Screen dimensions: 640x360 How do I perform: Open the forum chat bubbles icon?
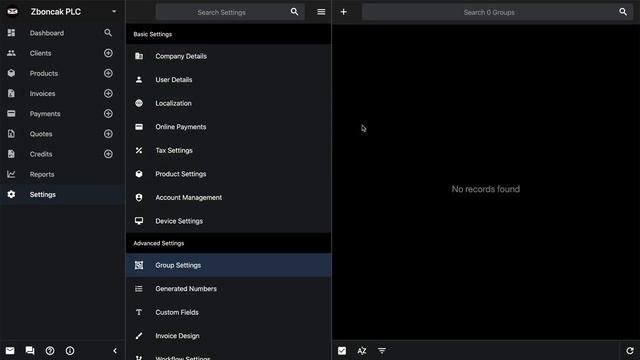[x=30, y=351]
